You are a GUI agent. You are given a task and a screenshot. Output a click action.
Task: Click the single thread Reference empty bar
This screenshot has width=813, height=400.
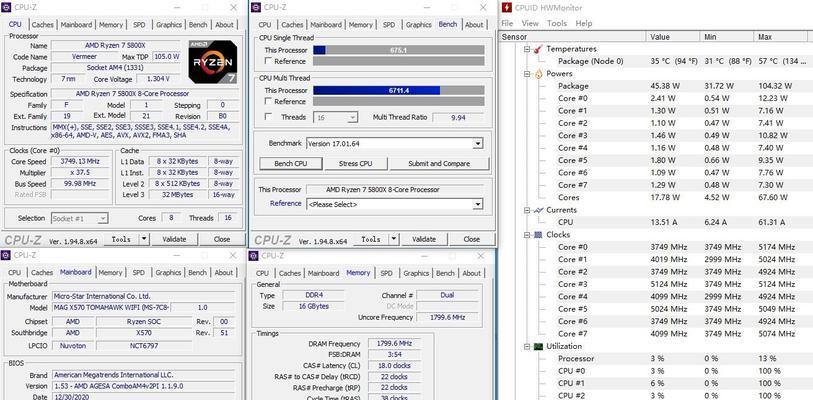[x=399, y=61]
